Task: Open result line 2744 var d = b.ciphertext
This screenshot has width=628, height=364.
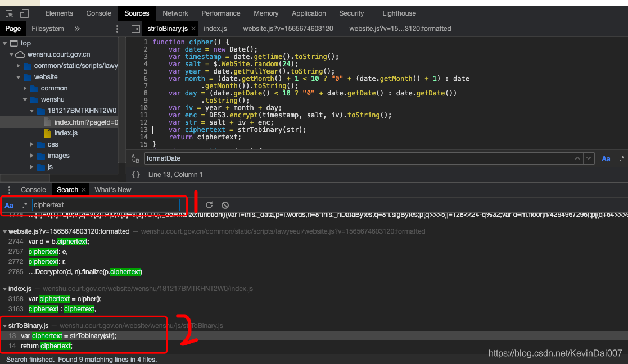Action: [x=58, y=242]
